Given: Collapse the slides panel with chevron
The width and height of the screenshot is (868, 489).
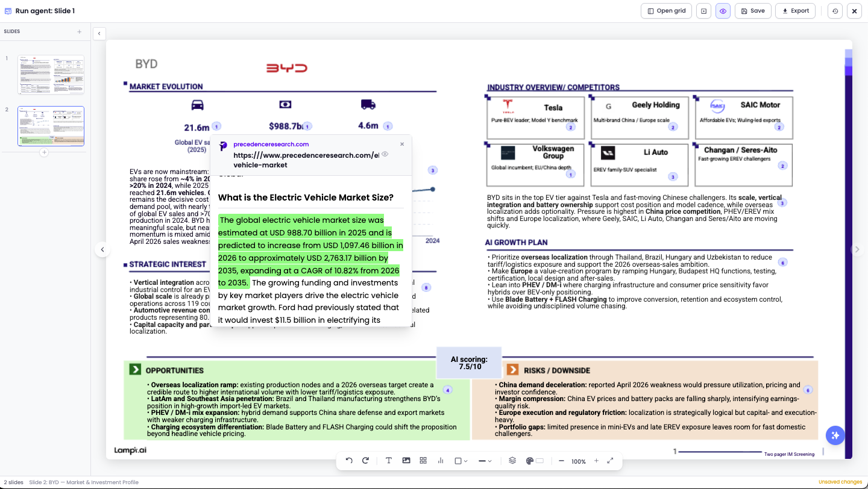Looking at the screenshot, I should 99,34.
